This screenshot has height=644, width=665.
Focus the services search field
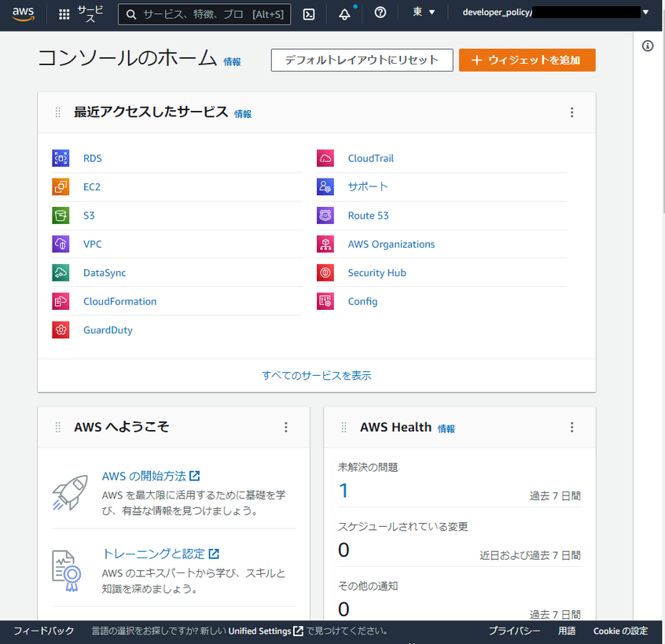tap(204, 14)
